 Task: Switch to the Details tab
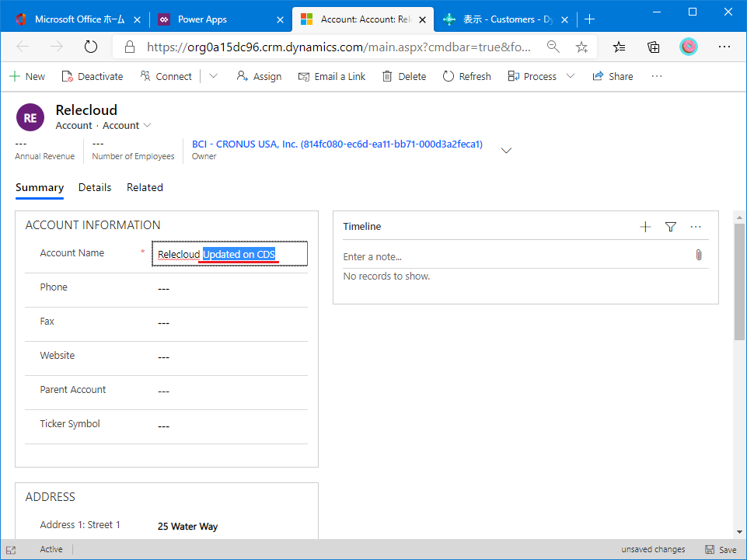[95, 188]
